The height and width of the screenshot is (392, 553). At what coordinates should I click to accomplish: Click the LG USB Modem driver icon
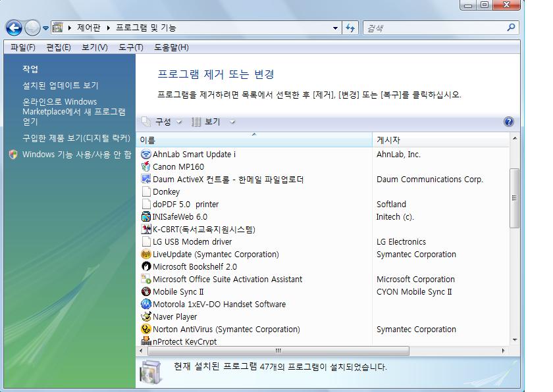(x=145, y=241)
